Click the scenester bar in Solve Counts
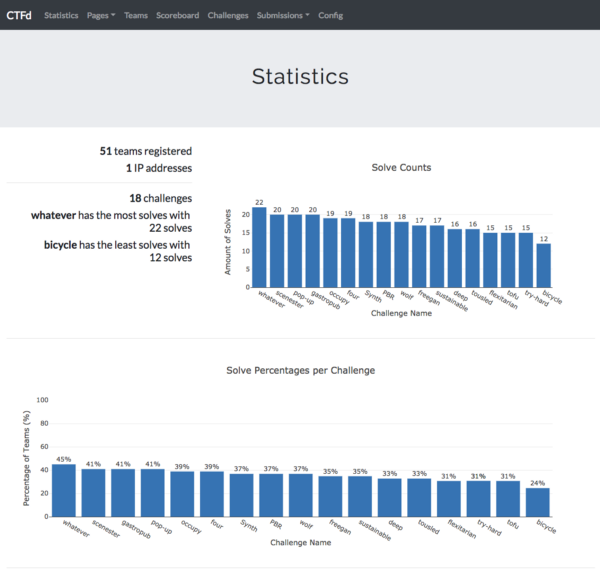This screenshot has width=600, height=580. coord(277,251)
